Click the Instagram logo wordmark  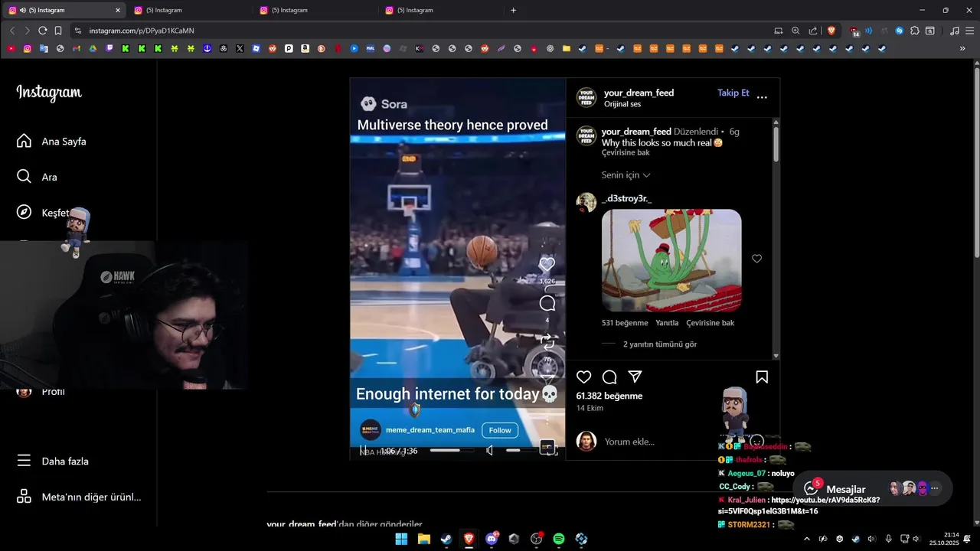(49, 93)
